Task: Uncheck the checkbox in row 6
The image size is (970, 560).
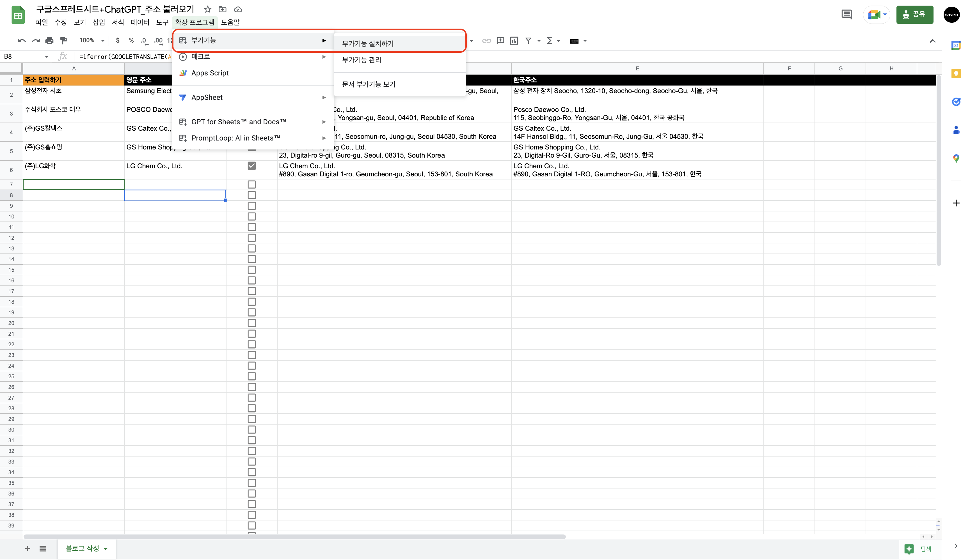Action: [x=252, y=166]
